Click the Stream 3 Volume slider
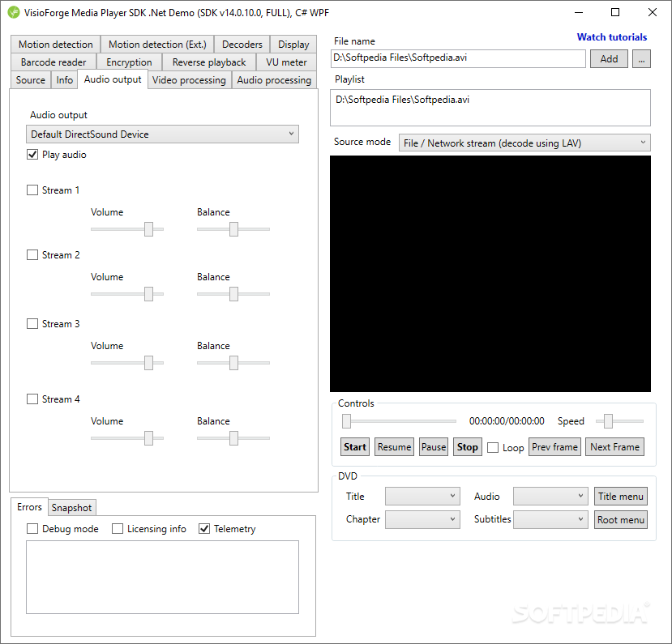The height and width of the screenshot is (644, 672). click(x=127, y=363)
